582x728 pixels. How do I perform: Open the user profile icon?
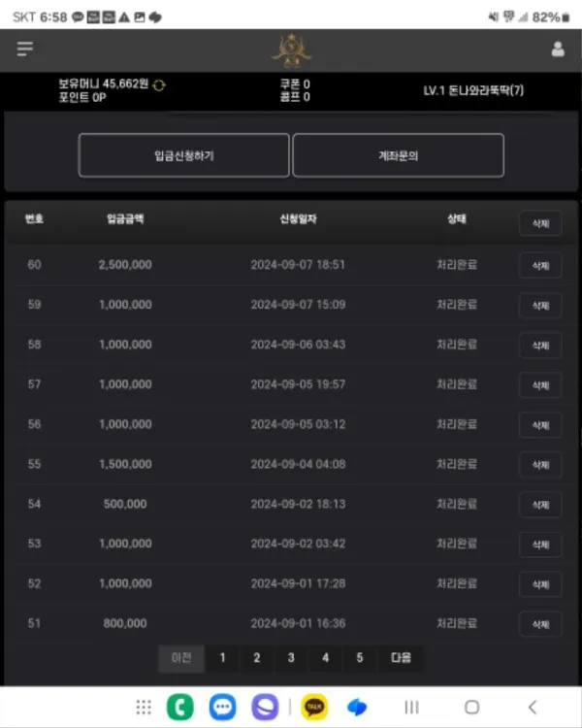tap(558, 49)
